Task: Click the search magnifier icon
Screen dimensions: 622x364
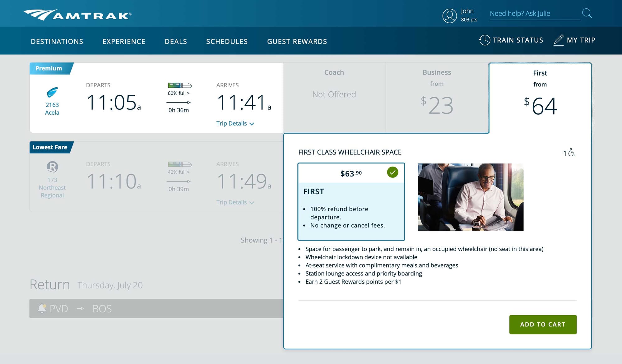Action: (587, 13)
